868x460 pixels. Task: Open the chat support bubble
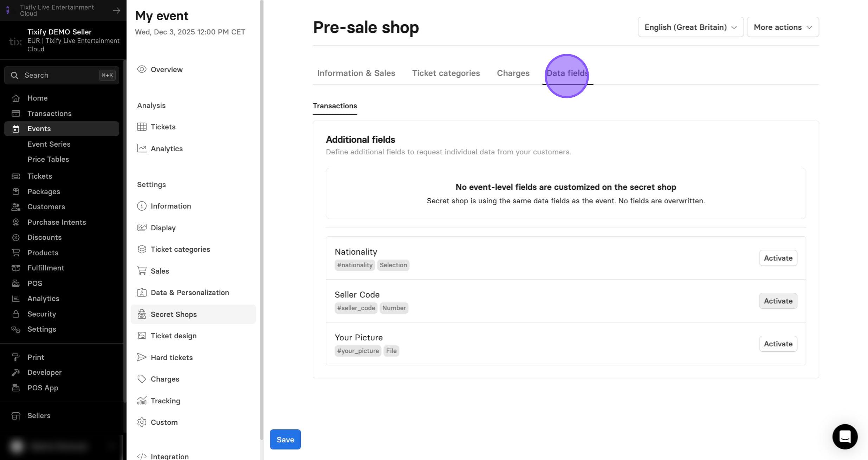click(845, 436)
